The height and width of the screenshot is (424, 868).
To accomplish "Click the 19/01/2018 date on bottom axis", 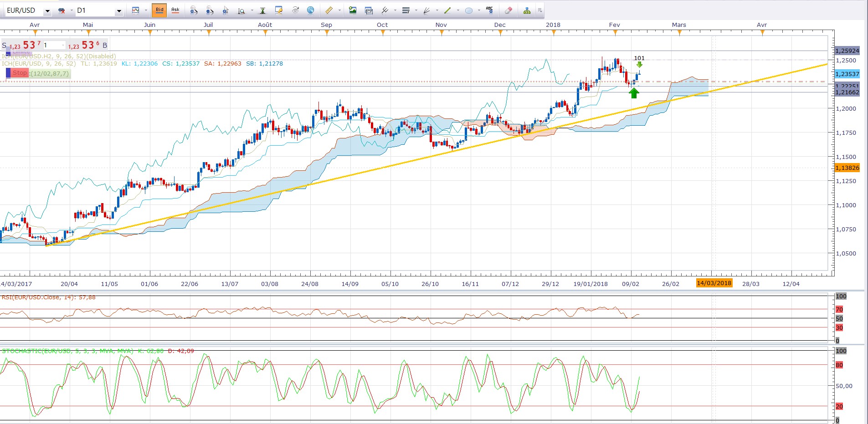I will pos(591,284).
